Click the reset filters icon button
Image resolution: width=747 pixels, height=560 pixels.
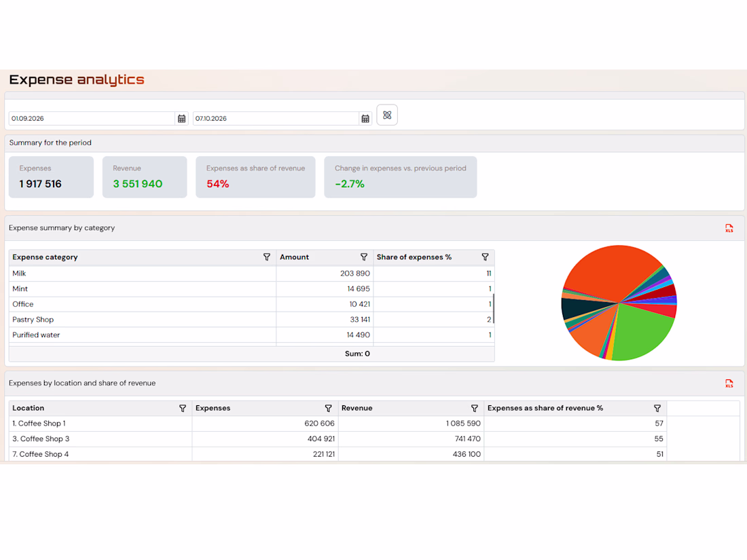pyautogui.click(x=387, y=115)
